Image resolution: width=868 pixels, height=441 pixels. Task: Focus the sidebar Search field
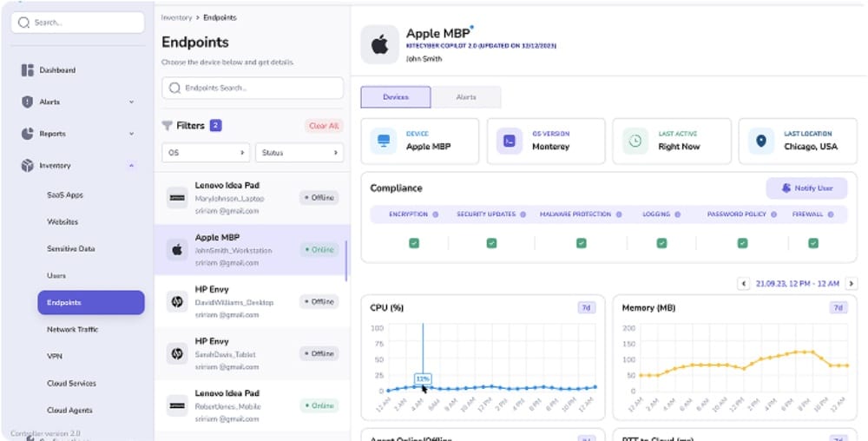[77, 23]
